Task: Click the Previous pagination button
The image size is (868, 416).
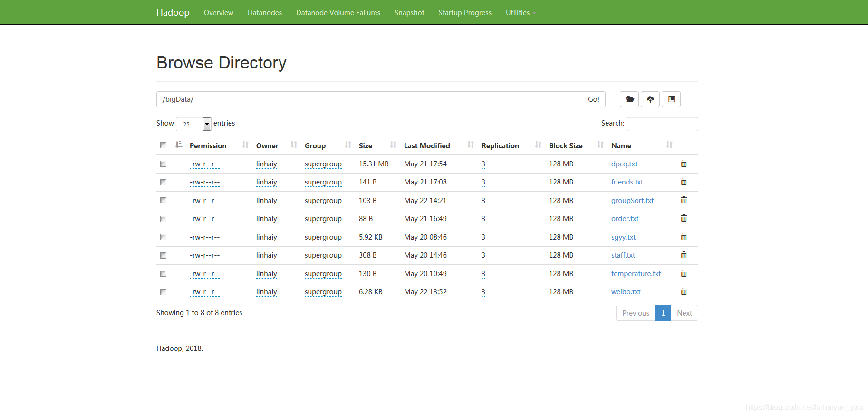Action: pos(636,313)
